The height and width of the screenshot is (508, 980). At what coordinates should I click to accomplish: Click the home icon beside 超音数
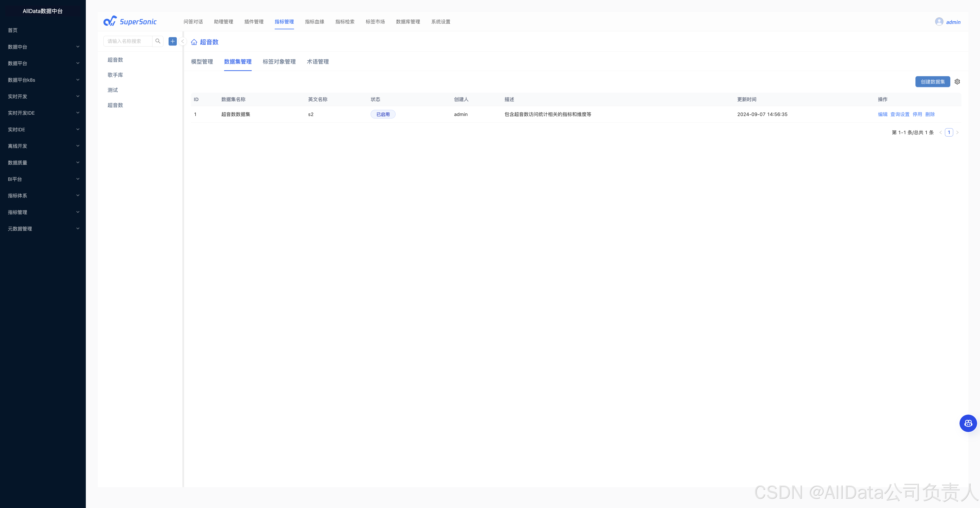tap(194, 42)
